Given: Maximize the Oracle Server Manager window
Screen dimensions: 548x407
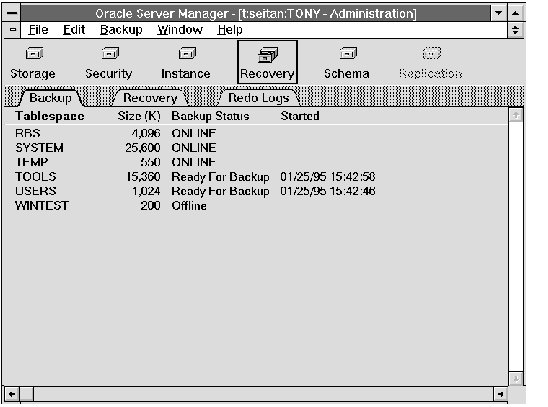Looking at the screenshot, I should point(516,13).
